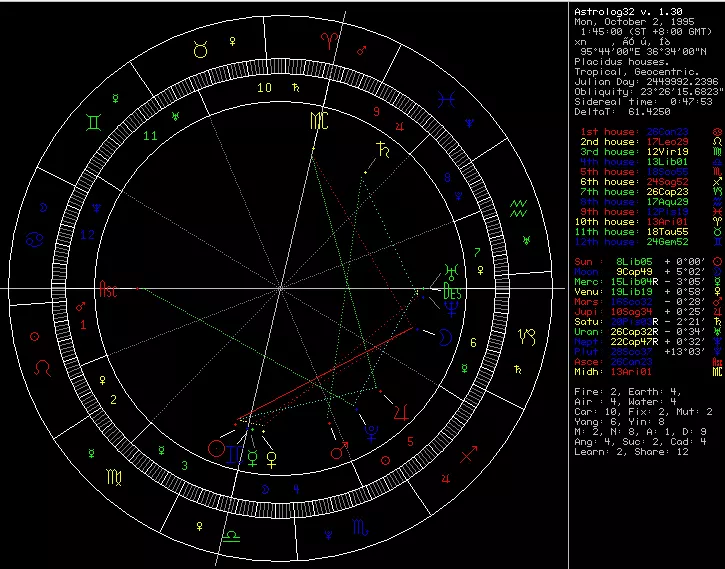The width and height of the screenshot is (725, 569).
Task: Click the 'Learn: 2, Share: 12' line
Action: (631, 452)
